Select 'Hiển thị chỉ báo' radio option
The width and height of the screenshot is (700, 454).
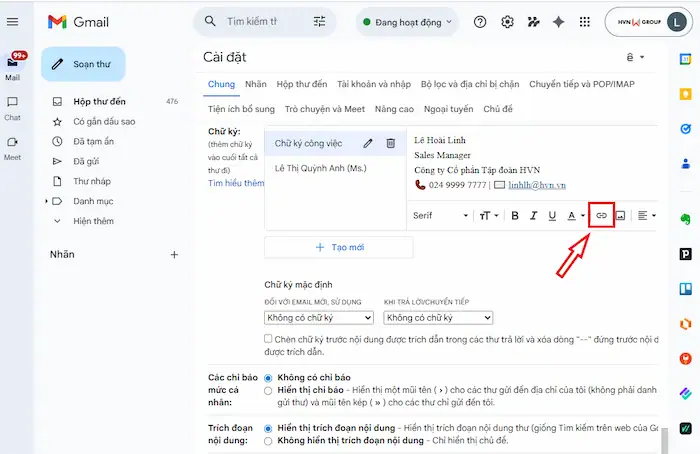click(268, 391)
